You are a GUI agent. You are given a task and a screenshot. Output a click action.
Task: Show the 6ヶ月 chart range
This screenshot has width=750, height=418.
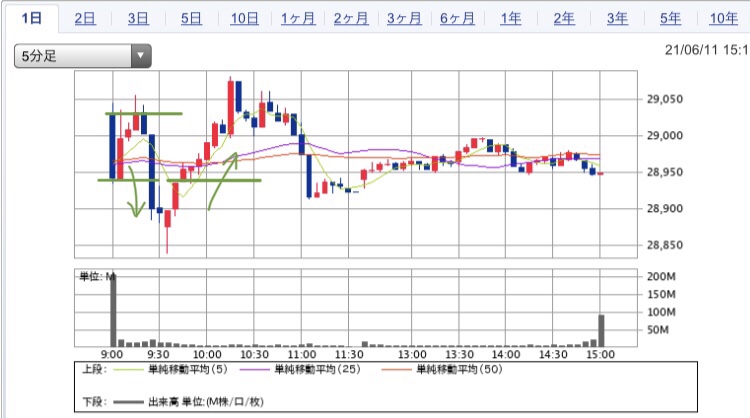[x=457, y=18]
